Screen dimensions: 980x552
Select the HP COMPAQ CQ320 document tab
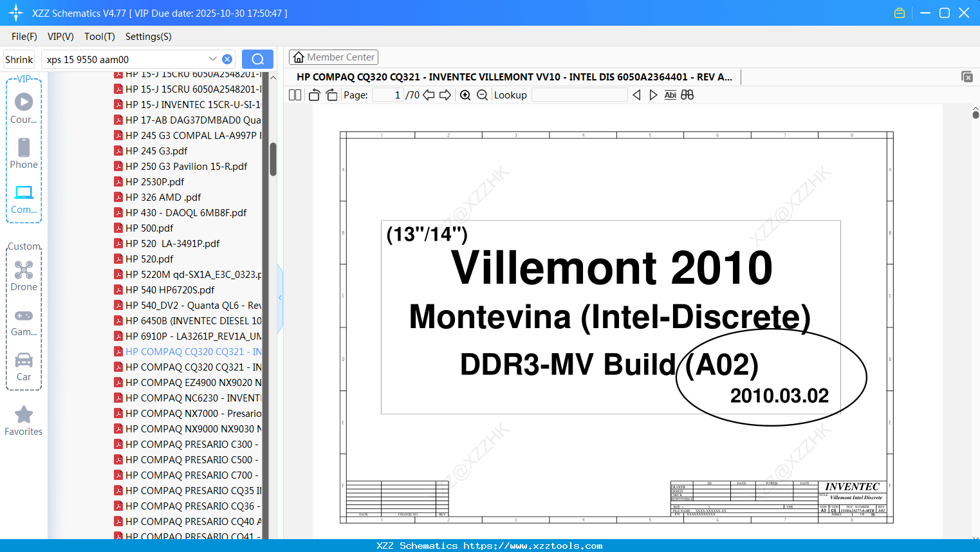tap(514, 77)
